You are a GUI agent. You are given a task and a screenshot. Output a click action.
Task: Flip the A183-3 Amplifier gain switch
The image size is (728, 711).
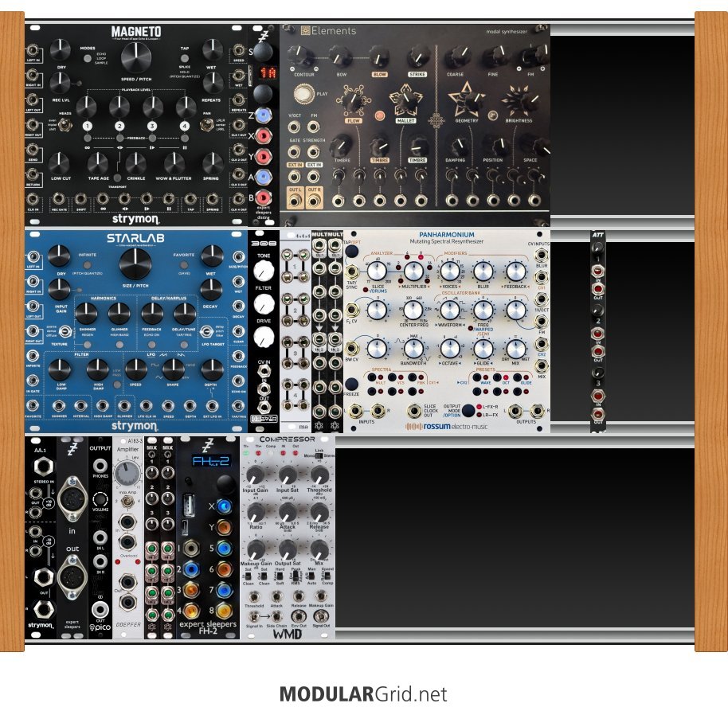127,502
